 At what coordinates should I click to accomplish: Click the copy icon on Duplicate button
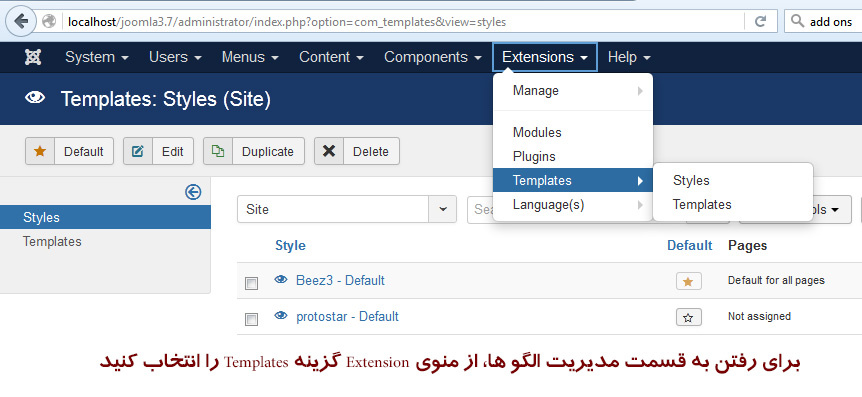(x=218, y=151)
